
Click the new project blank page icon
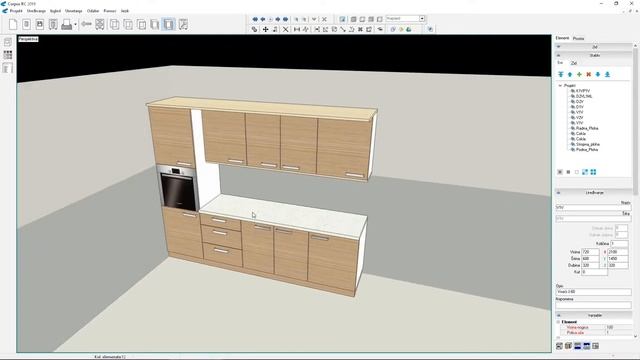click(13, 24)
